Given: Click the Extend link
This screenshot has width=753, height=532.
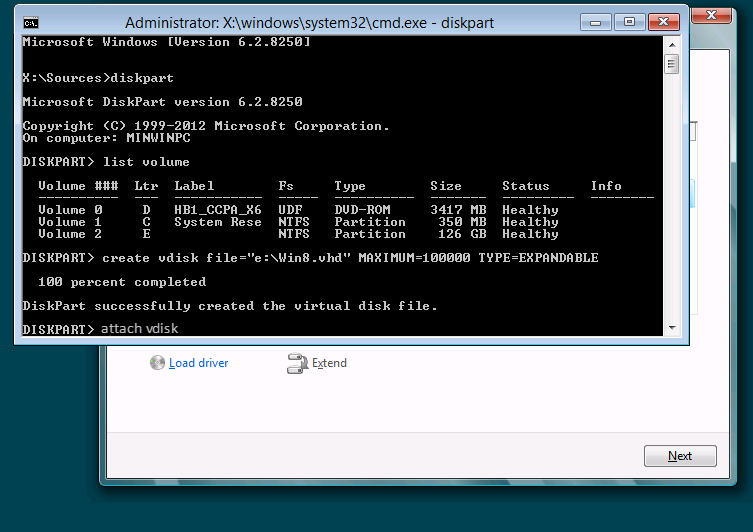Looking at the screenshot, I should 329,363.
